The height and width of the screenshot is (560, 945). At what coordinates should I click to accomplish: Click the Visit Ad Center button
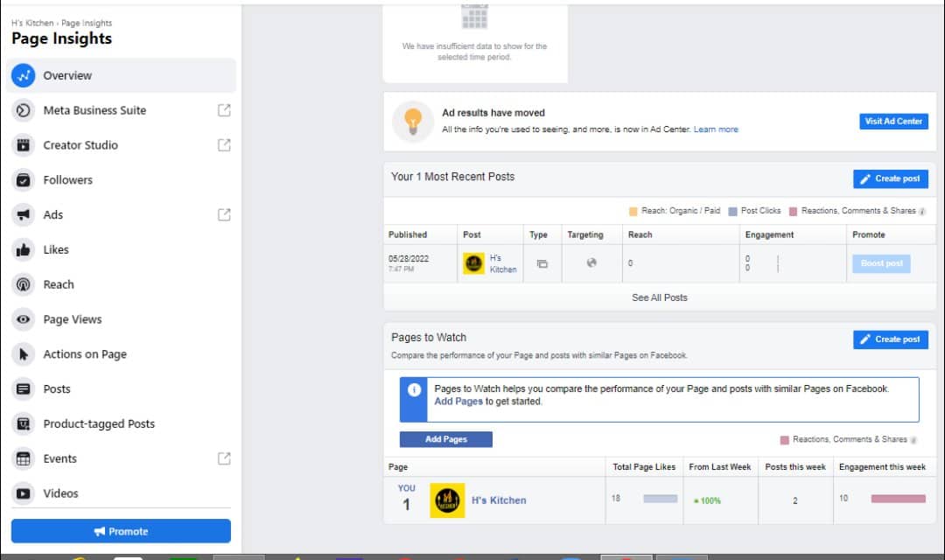(x=893, y=121)
